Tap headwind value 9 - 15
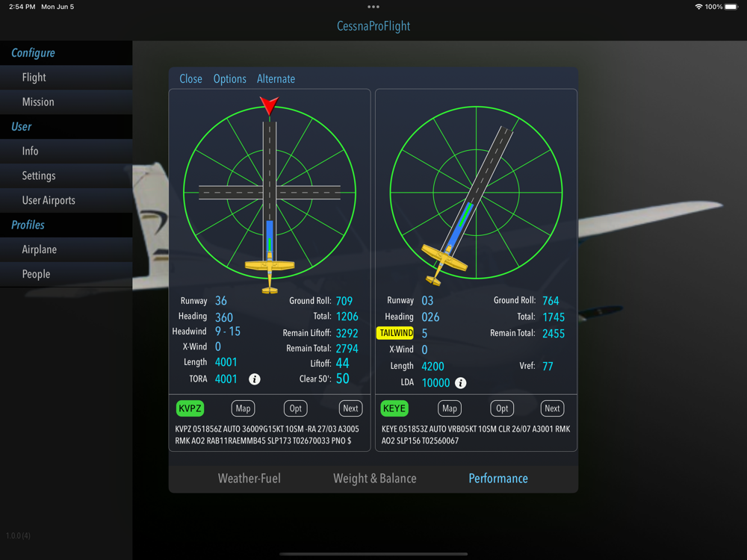Screen dimensions: 747x560 [228, 332]
